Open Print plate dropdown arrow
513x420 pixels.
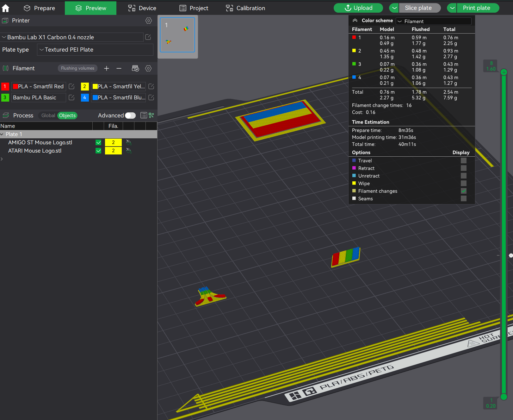point(452,8)
